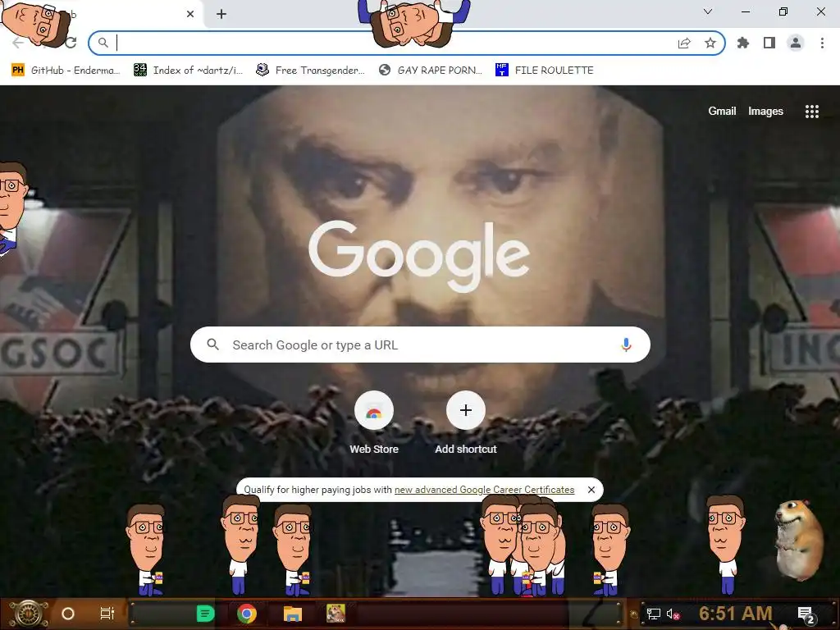
Task: Switch to Chrome from the taskbar
Action: tap(246, 614)
